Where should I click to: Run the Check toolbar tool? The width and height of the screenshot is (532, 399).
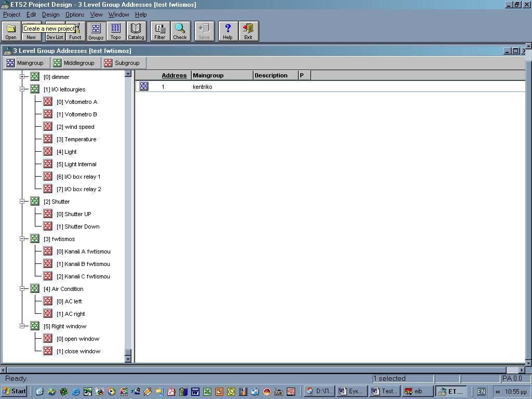(180, 31)
